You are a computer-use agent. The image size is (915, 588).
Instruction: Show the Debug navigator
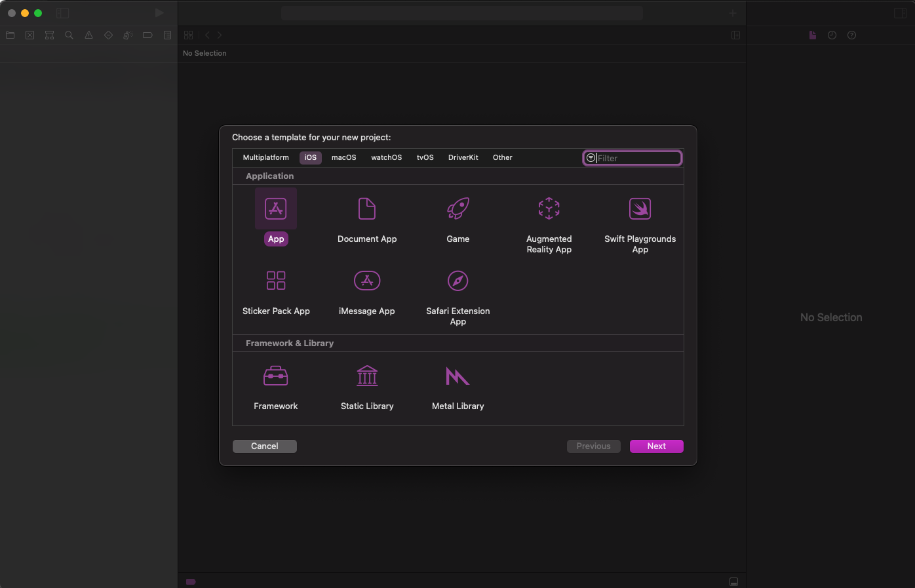pyautogui.click(x=128, y=35)
